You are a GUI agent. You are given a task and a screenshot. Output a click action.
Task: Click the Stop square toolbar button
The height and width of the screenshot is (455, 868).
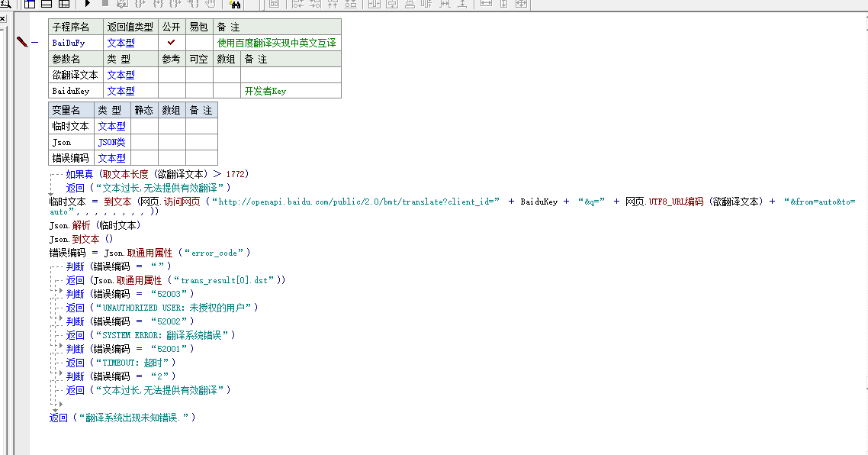(104, 4)
